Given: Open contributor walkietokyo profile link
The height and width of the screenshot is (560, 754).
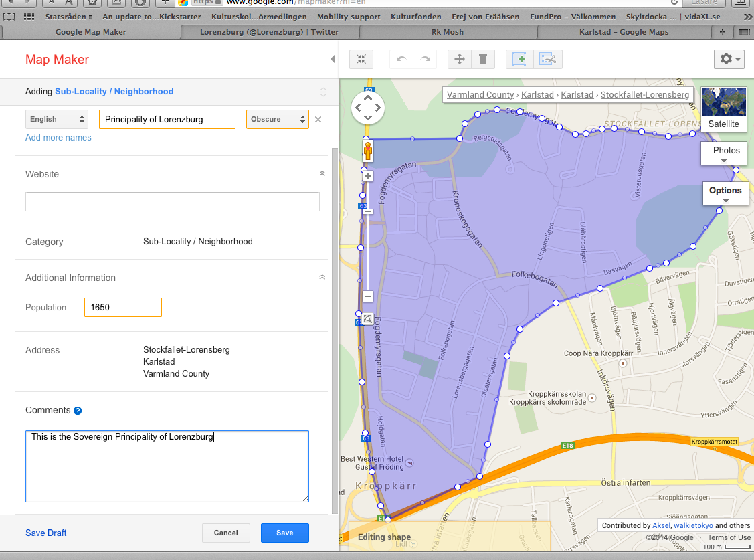Looking at the screenshot, I should pyautogui.click(x=693, y=525).
